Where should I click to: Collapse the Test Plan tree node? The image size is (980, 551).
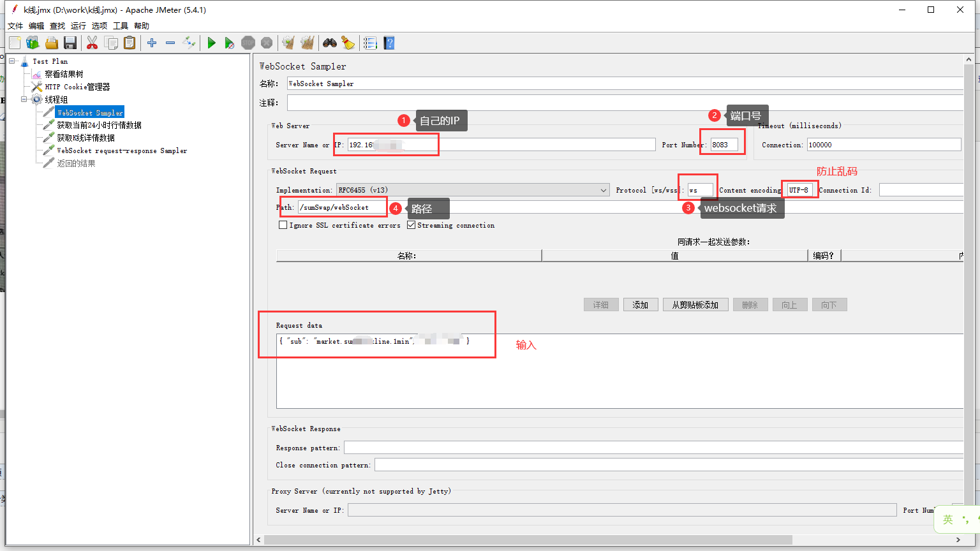(x=12, y=61)
